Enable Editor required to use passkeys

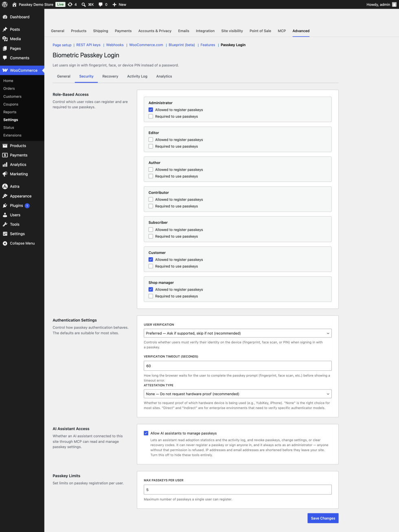tap(151, 146)
